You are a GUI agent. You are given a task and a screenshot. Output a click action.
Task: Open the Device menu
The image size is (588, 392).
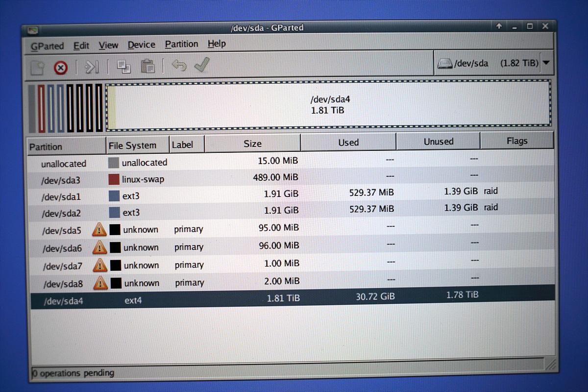click(141, 45)
